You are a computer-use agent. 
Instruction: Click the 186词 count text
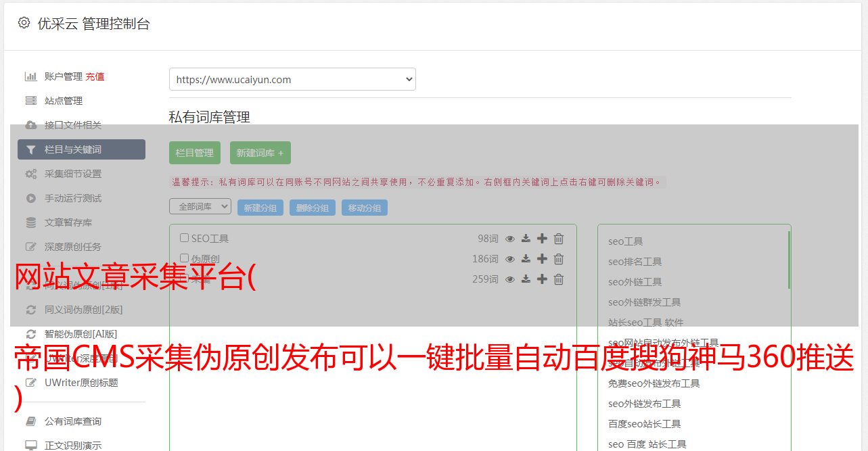point(485,259)
